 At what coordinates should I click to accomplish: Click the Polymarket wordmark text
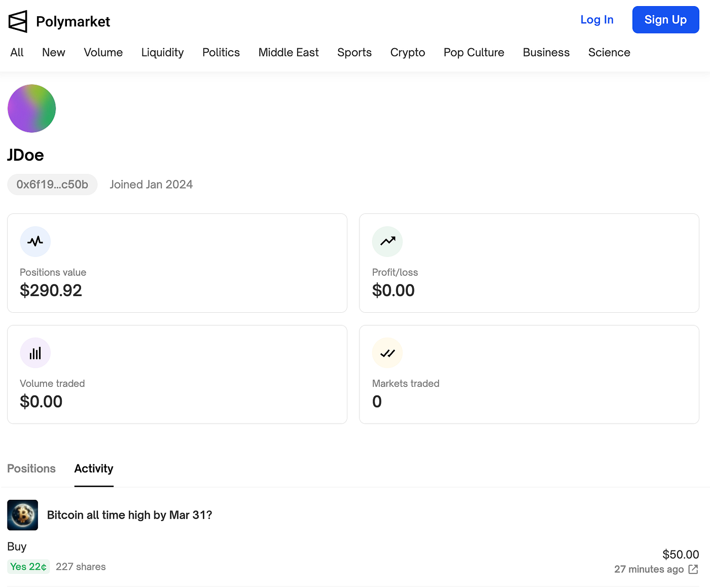(73, 21)
